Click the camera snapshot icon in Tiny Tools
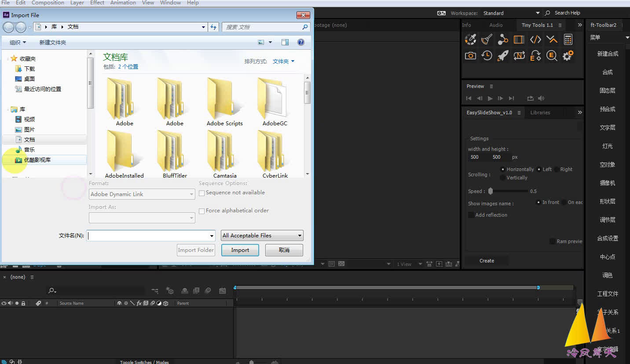 click(x=470, y=56)
